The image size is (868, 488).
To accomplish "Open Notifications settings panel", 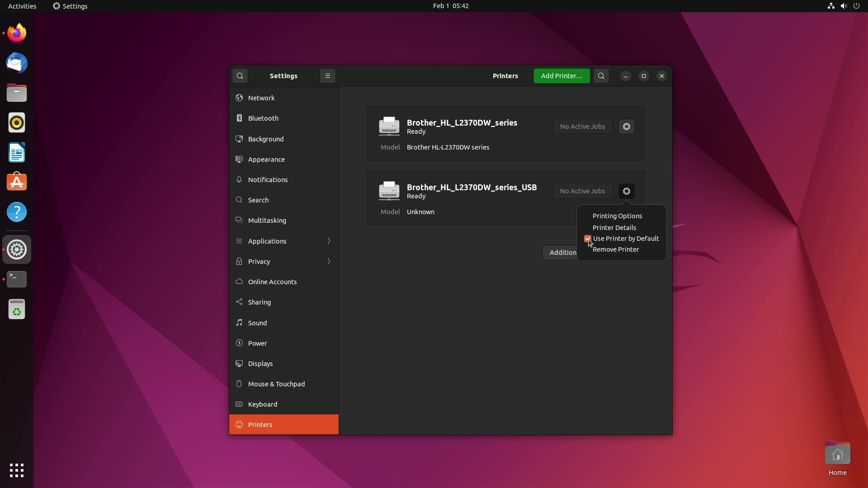I will pyautogui.click(x=284, y=180).
